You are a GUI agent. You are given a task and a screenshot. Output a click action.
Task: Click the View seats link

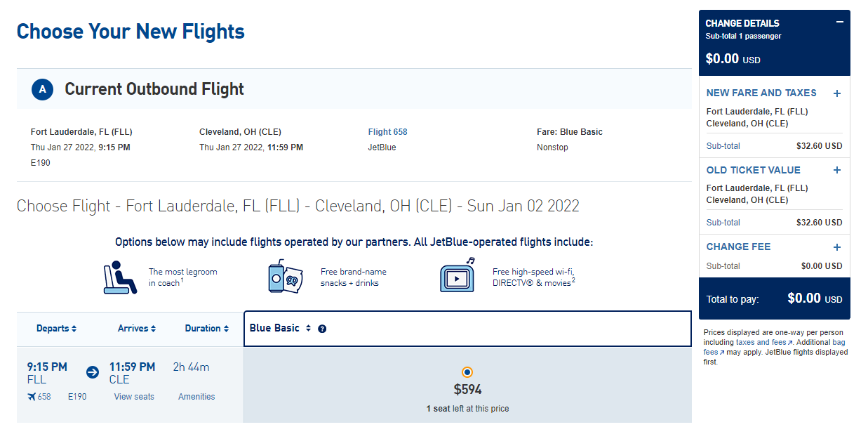(134, 397)
